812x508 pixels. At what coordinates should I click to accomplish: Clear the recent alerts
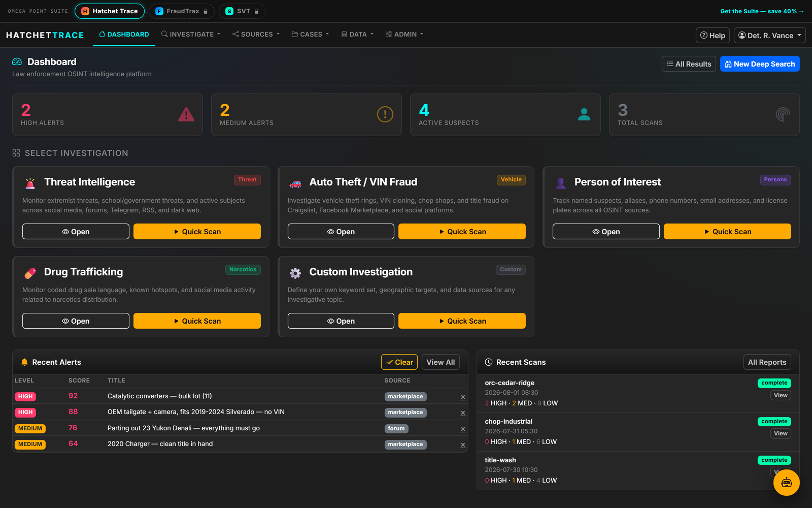coord(399,362)
